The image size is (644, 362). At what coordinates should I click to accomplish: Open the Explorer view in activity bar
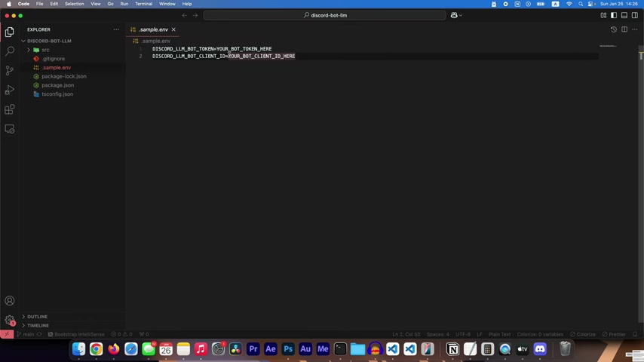point(10,32)
